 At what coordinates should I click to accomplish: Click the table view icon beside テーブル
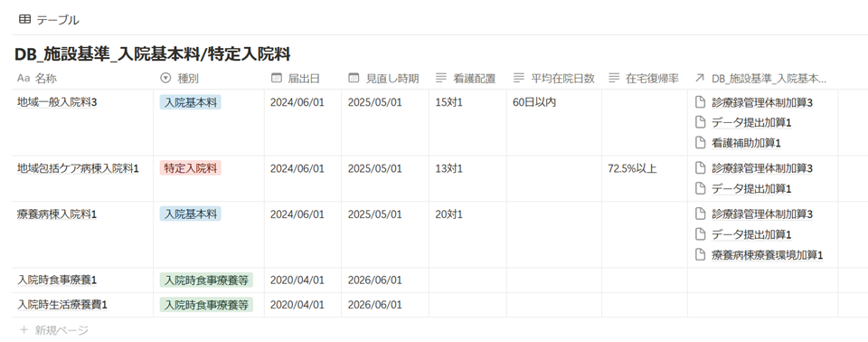click(24, 19)
